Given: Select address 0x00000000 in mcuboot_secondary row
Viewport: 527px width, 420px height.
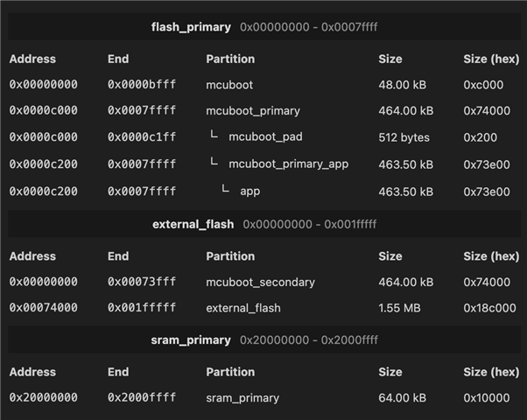Looking at the screenshot, I should (44, 282).
